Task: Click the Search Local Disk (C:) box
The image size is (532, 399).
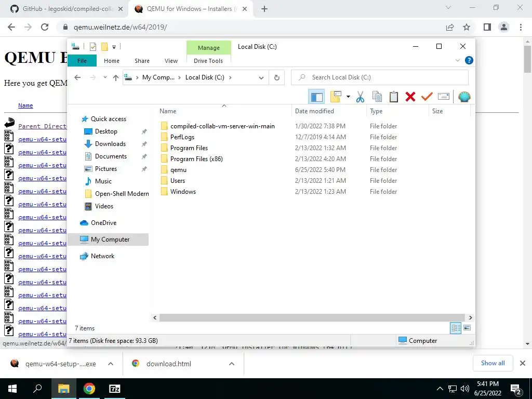Action: (x=380, y=77)
